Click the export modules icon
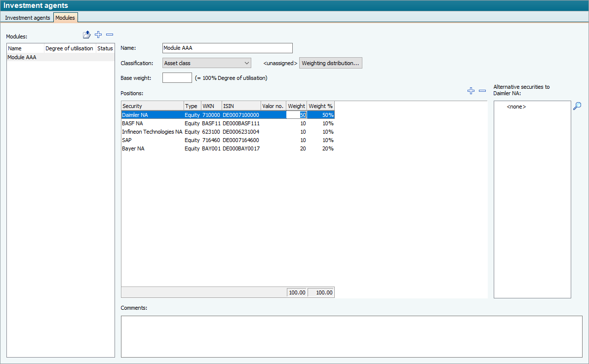The height and width of the screenshot is (364, 589). 87,35
